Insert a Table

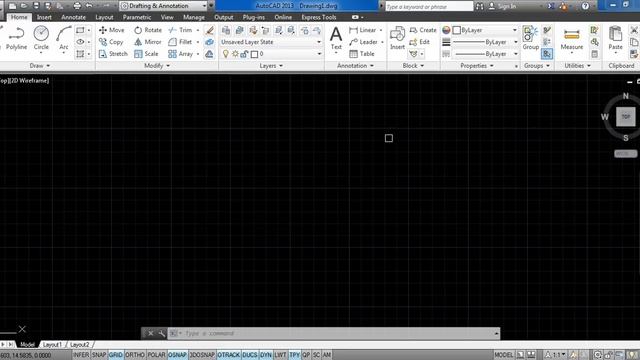point(362,53)
